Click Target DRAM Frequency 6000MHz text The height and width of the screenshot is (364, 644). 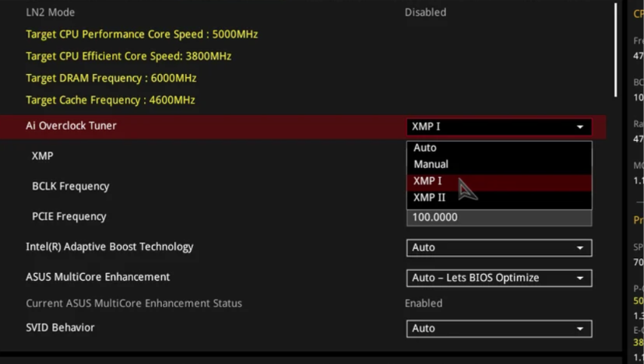pos(111,78)
